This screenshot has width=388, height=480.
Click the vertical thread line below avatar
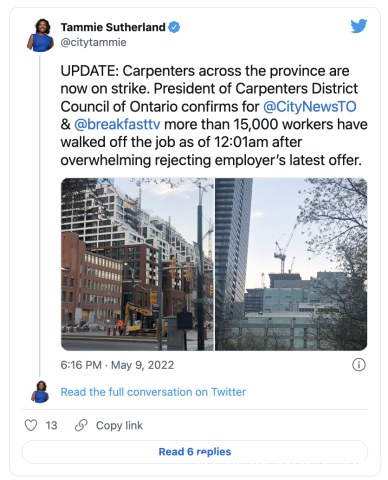point(40,216)
